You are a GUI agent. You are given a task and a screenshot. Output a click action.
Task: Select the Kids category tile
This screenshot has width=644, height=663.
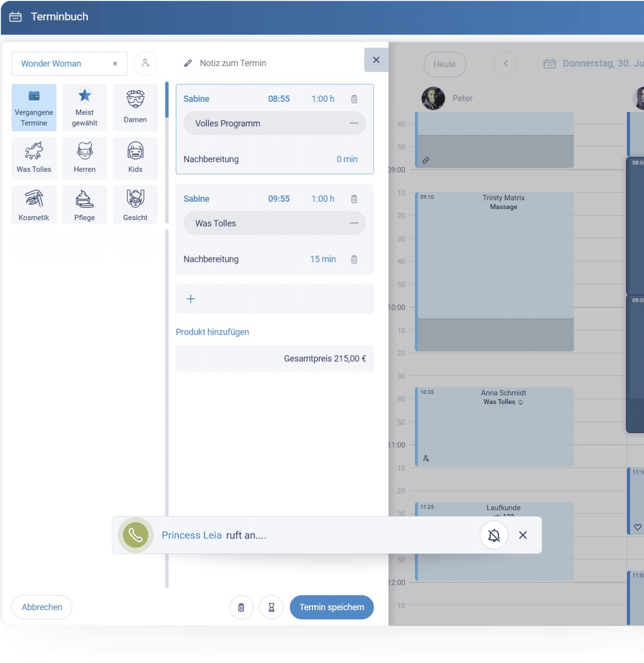(135, 158)
